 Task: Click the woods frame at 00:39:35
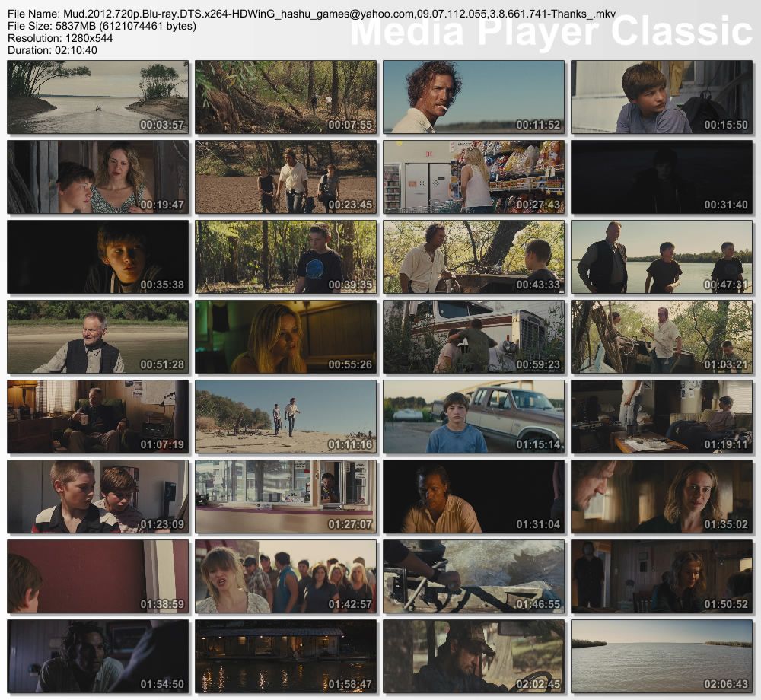click(286, 257)
